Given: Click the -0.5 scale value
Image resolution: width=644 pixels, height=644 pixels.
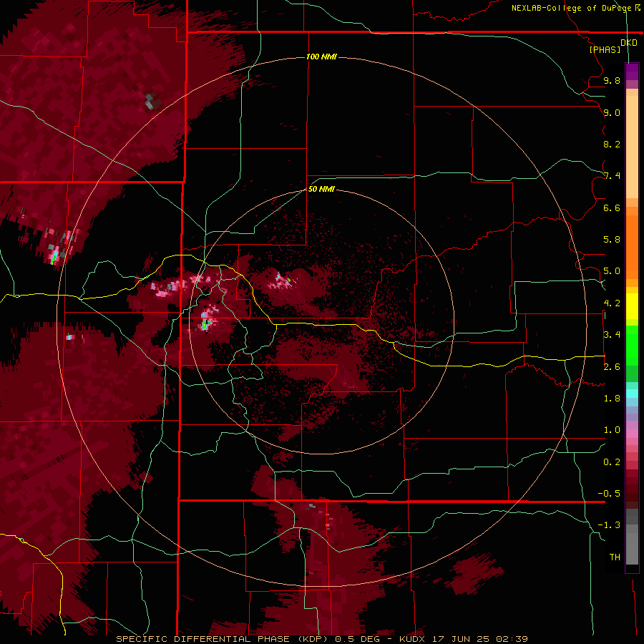Looking at the screenshot, I should (609, 494).
